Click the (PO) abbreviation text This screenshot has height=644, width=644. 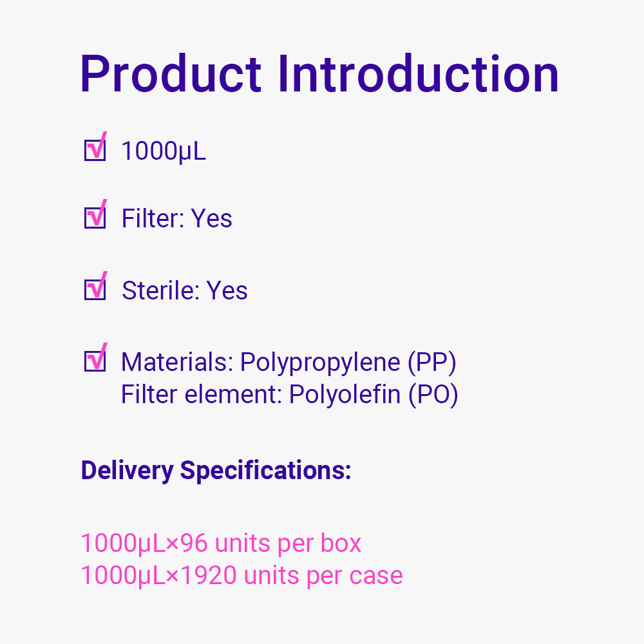pos(433,395)
